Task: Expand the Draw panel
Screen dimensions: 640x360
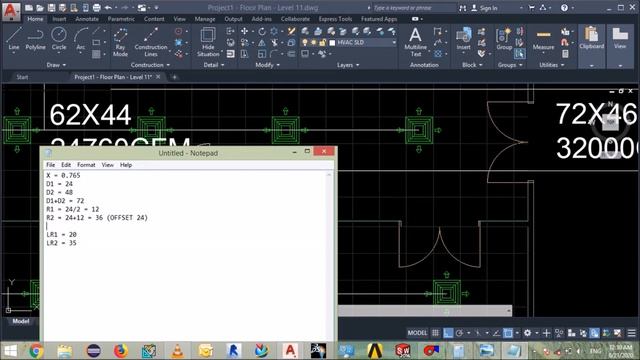Action: (x=56, y=65)
